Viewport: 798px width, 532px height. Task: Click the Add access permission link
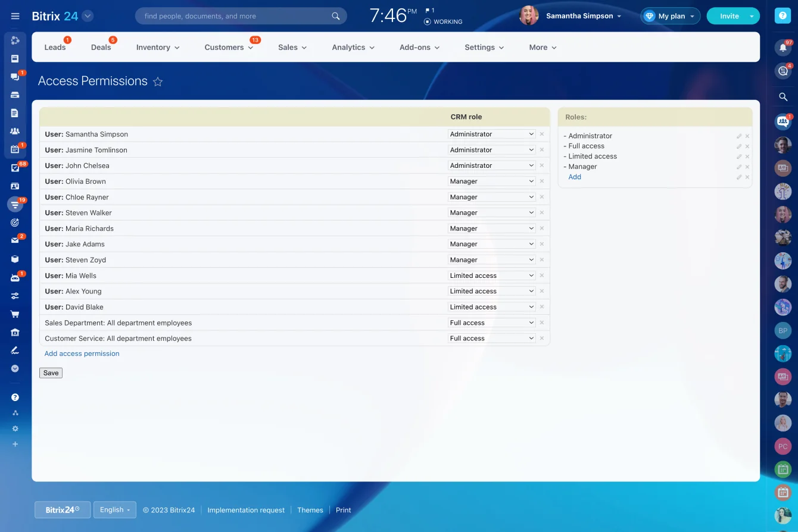pyautogui.click(x=82, y=353)
